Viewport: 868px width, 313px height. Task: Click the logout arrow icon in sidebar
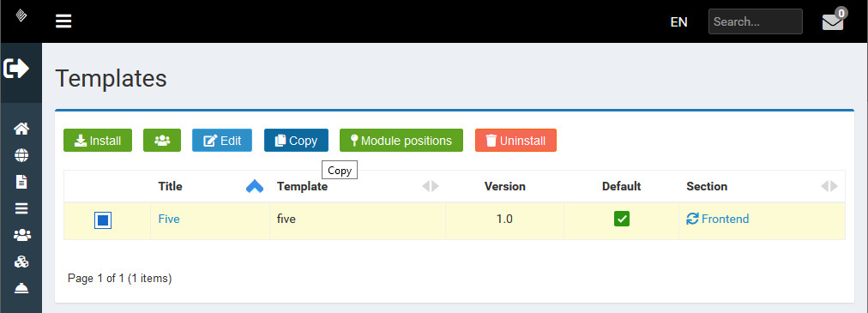pos(16,69)
